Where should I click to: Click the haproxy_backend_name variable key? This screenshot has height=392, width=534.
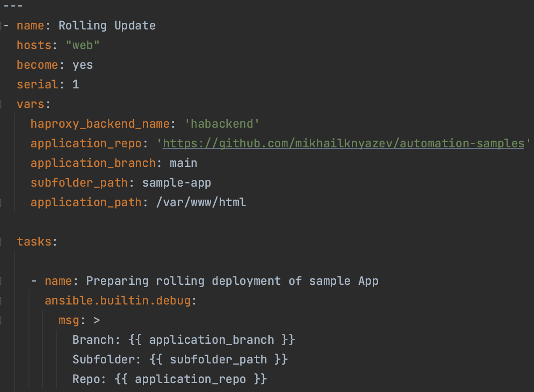(100, 124)
